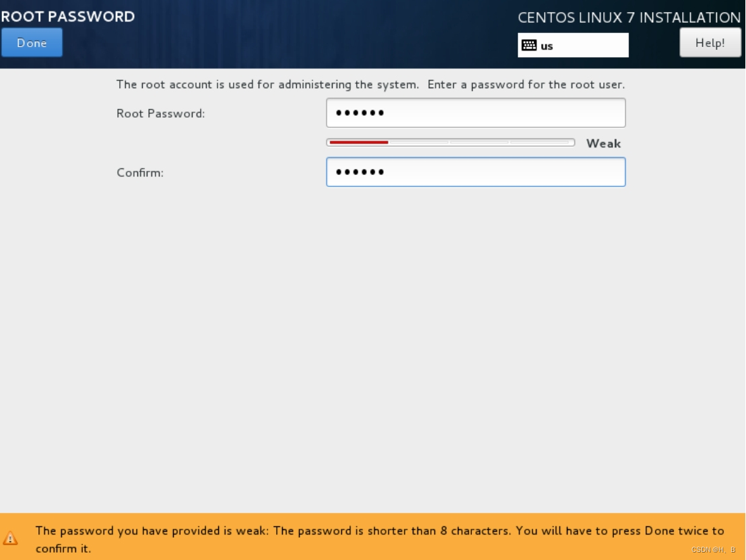
Task: Focus the Root Password input field
Action: (x=476, y=113)
